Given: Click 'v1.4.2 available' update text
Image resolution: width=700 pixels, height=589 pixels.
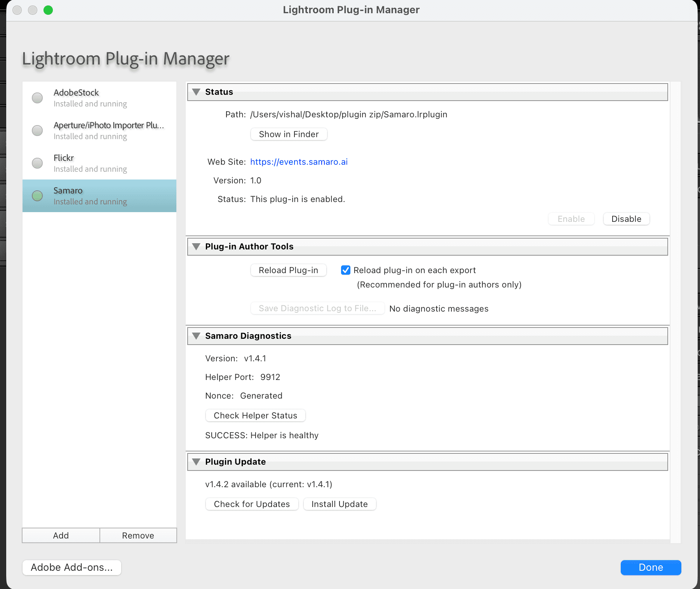Looking at the screenshot, I should 269,484.
